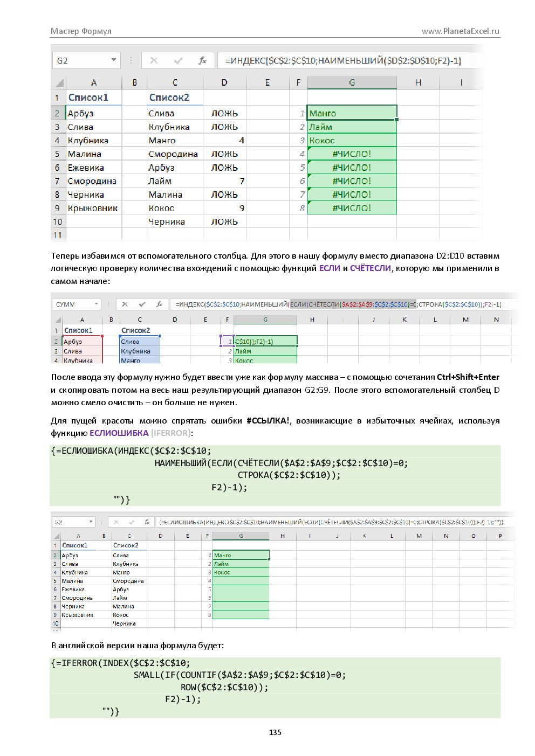Click the Cancel X icon next to the СУММ name box
This screenshot has width=535, height=756.
[125, 304]
